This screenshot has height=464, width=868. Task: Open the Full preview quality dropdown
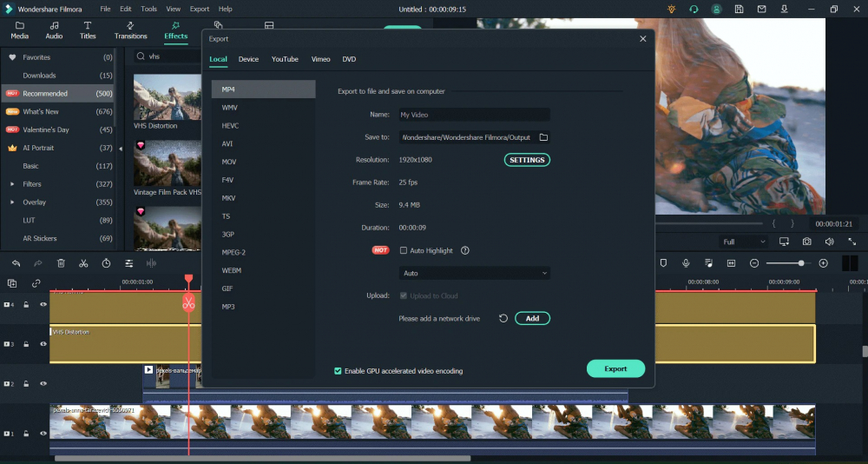[744, 242]
